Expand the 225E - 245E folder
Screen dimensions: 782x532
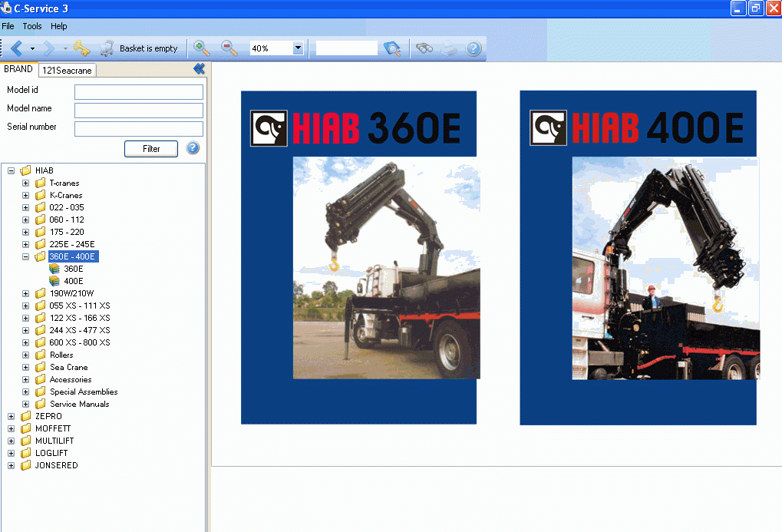pyautogui.click(x=25, y=245)
